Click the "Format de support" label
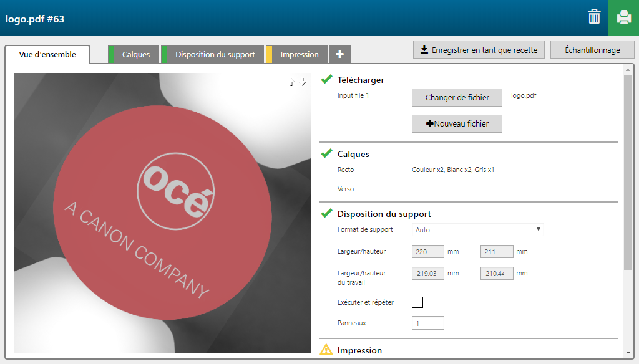 [x=365, y=229]
